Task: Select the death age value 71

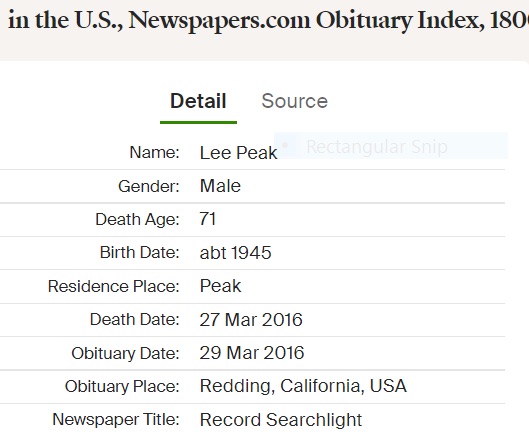Action: (207, 219)
